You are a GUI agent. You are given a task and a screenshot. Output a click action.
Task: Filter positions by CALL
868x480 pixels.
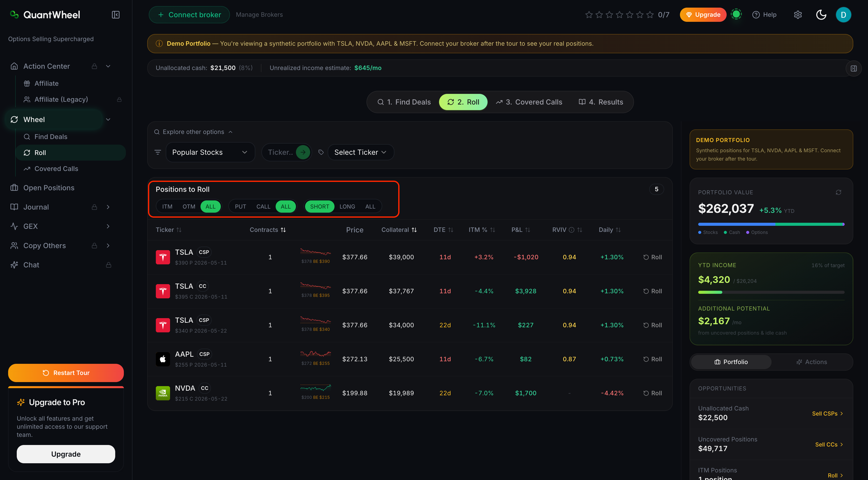point(263,207)
